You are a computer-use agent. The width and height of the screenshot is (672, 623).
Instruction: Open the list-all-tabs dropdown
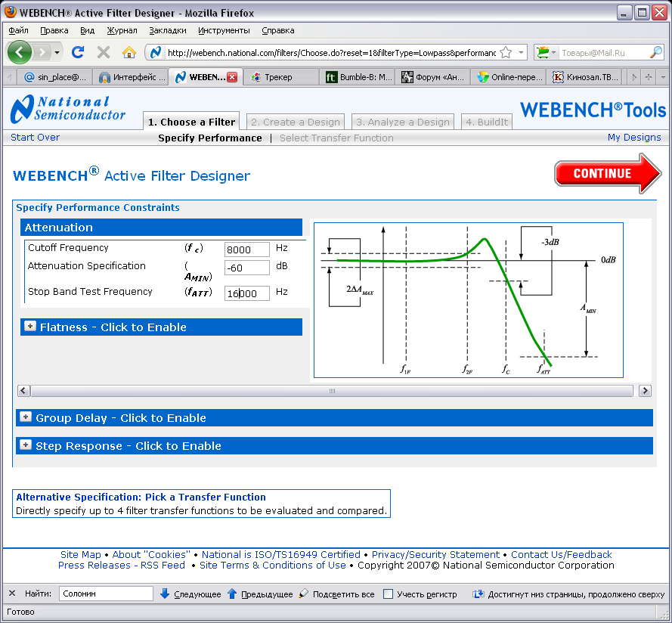click(x=663, y=77)
